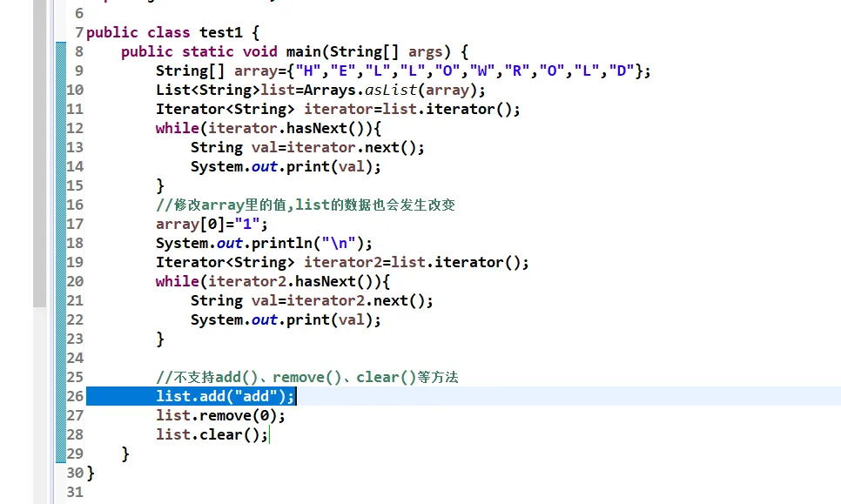
Task: Click the blue change marker beside line 18
Action: tap(61, 244)
